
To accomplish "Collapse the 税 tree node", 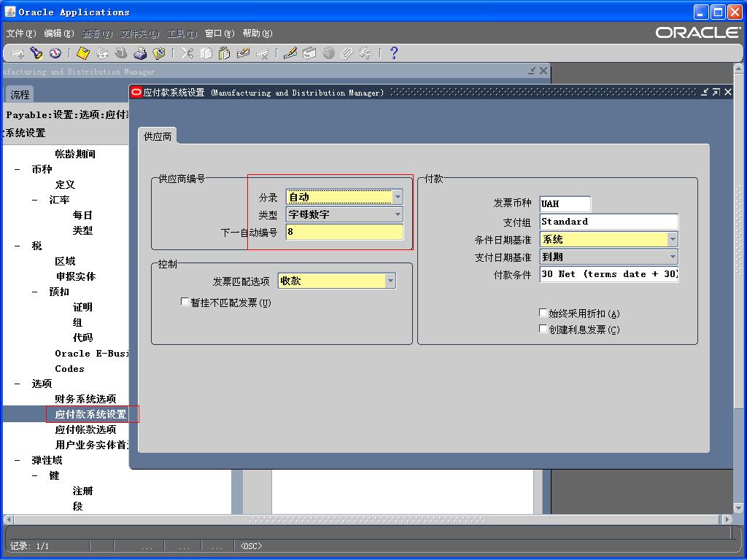I will coord(18,246).
